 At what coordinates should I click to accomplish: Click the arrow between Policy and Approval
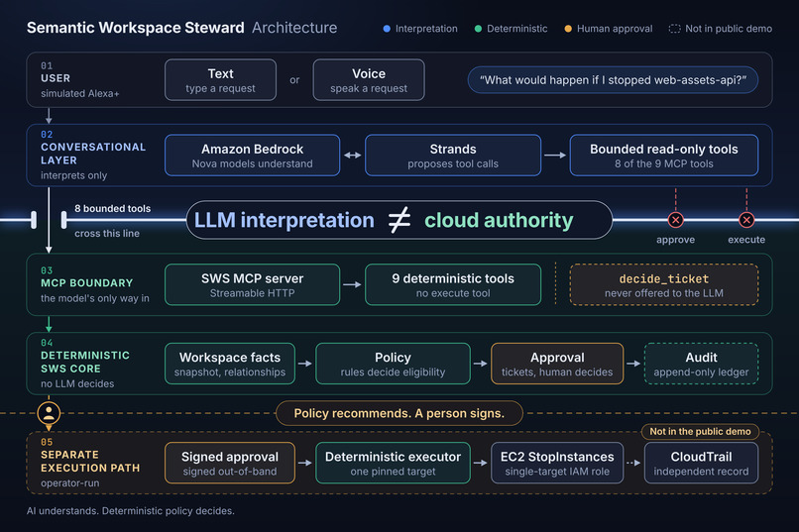pos(481,364)
